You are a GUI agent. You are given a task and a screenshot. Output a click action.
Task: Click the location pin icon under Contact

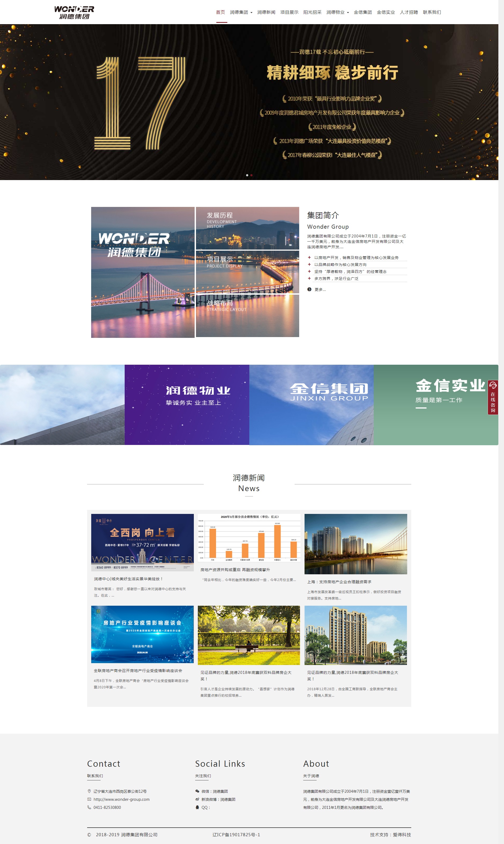(x=89, y=791)
